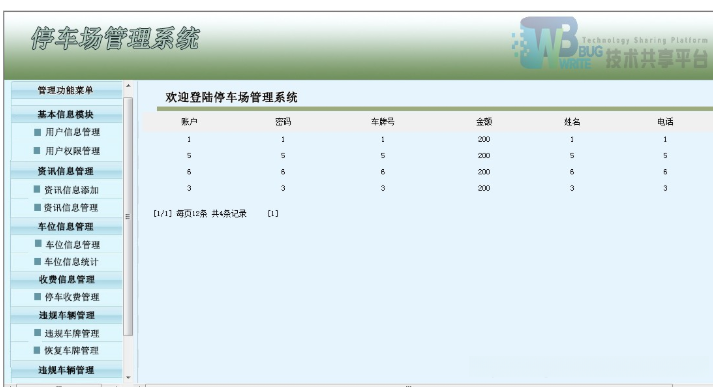Click the square icon beside 车位信息统计
Screen dimensions: 713x387
(38, 261)
